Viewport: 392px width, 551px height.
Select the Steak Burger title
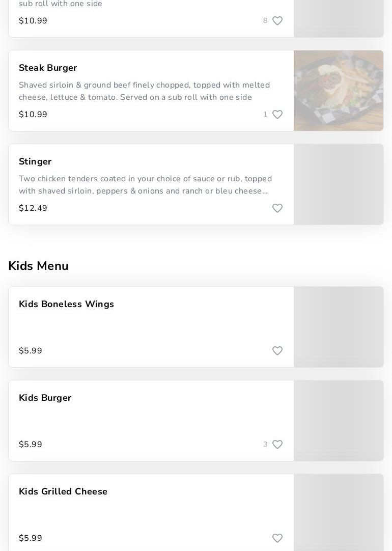coord(48,68)
